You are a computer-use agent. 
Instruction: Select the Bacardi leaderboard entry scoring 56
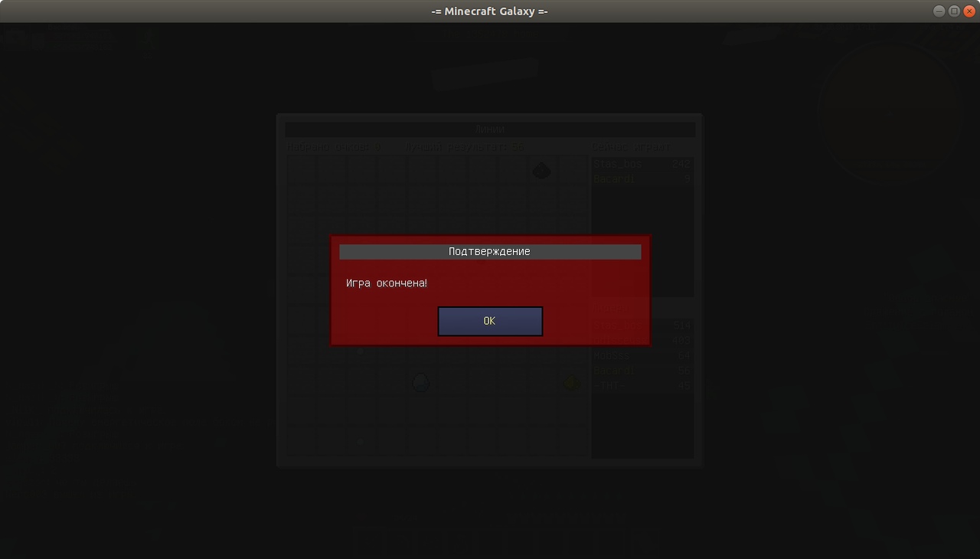coord(642,371)
